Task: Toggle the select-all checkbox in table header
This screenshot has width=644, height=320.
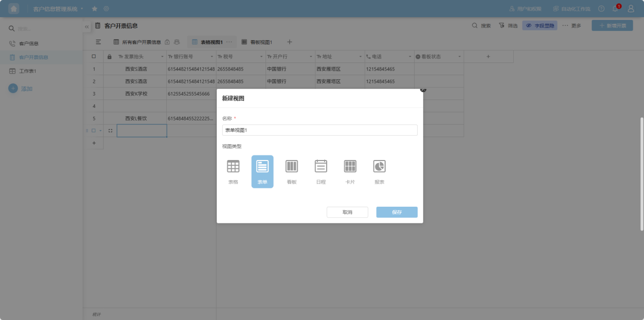Action: 94,56
